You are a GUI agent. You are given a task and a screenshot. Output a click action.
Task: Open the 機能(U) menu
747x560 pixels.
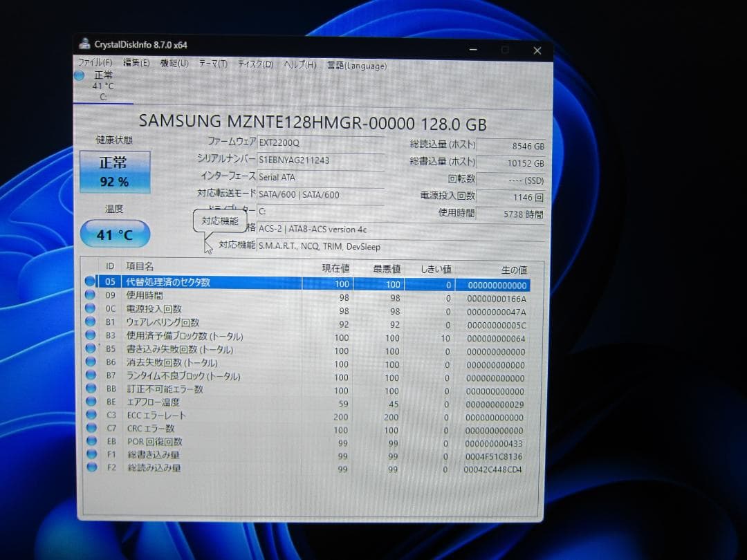[x=174, y=64]
